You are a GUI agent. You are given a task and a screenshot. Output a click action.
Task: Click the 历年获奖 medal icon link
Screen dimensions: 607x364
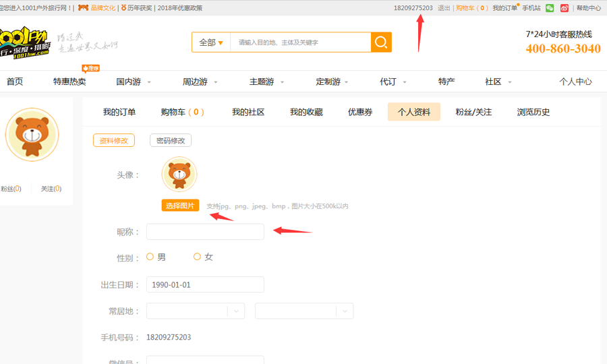coord(137,7)
